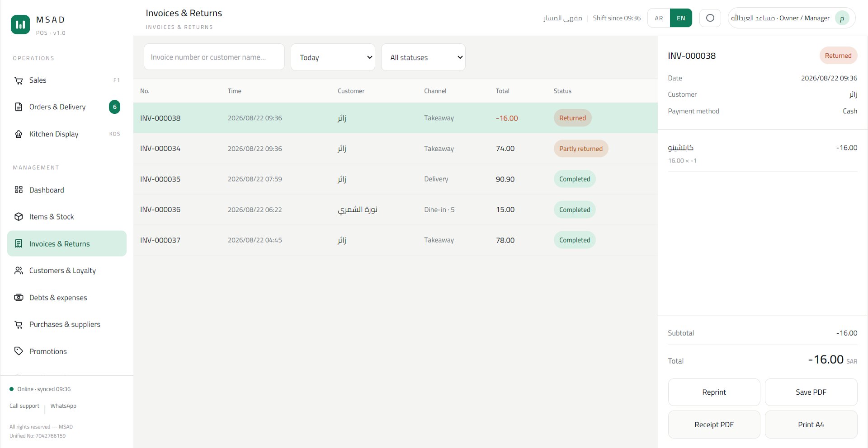Click the Promotions tag icon

19,351
